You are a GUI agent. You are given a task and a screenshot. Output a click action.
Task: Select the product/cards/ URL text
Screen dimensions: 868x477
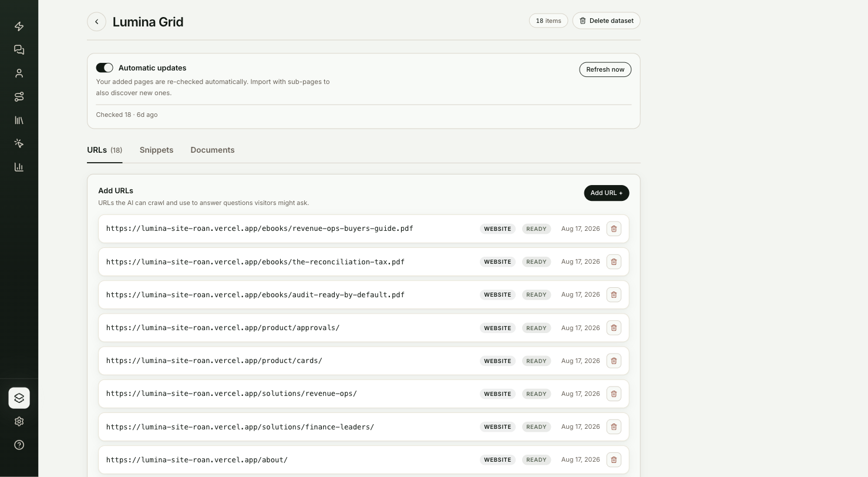(x=214, y=361)
